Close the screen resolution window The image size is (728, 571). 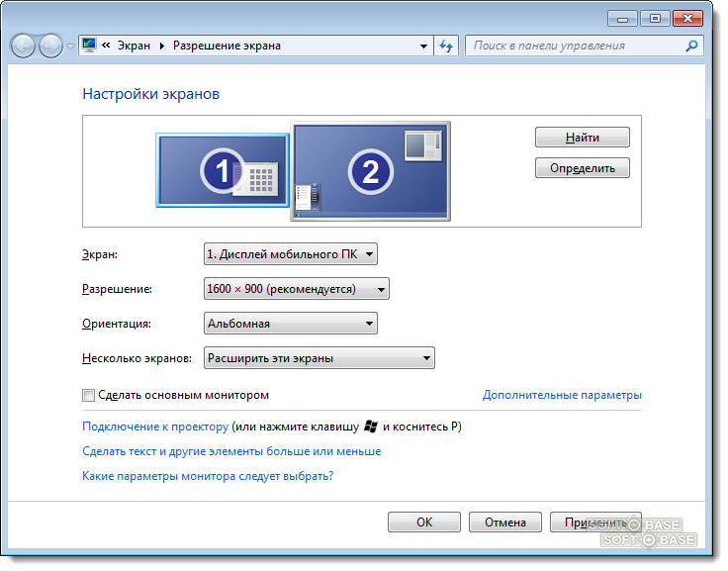(687, 19)
